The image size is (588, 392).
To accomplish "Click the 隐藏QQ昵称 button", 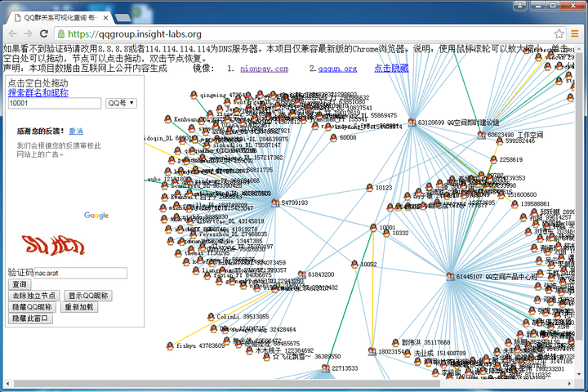I will tap(32, 307).
